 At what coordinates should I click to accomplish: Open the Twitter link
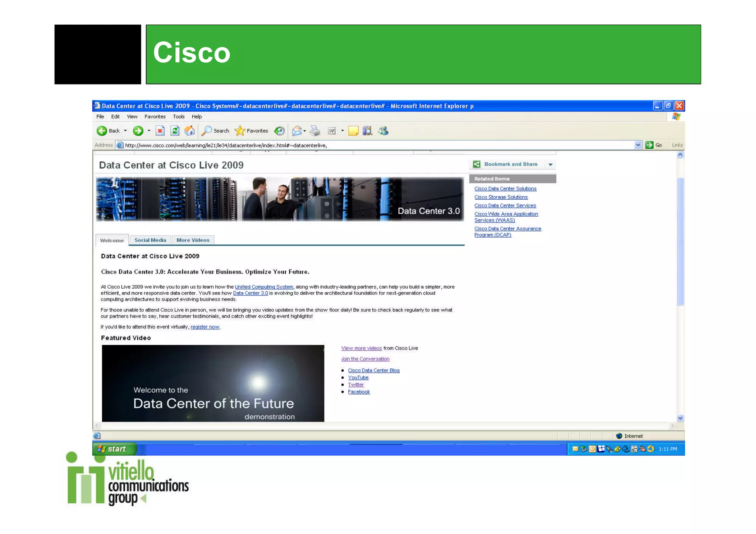356,385
